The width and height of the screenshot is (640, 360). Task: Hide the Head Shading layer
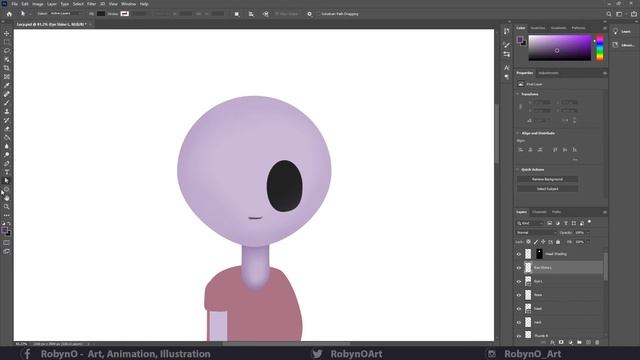point(519,254)
